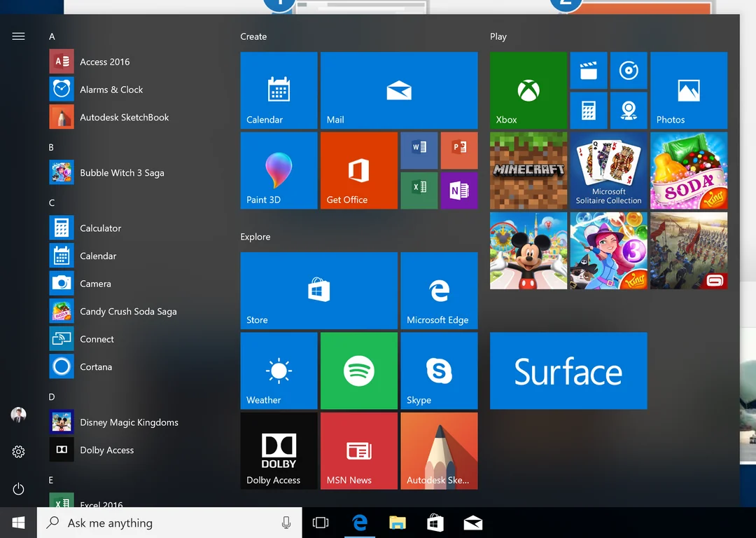Click the user account picture
The height and width of the screenshot is (538, 756).
pos(19,415)
